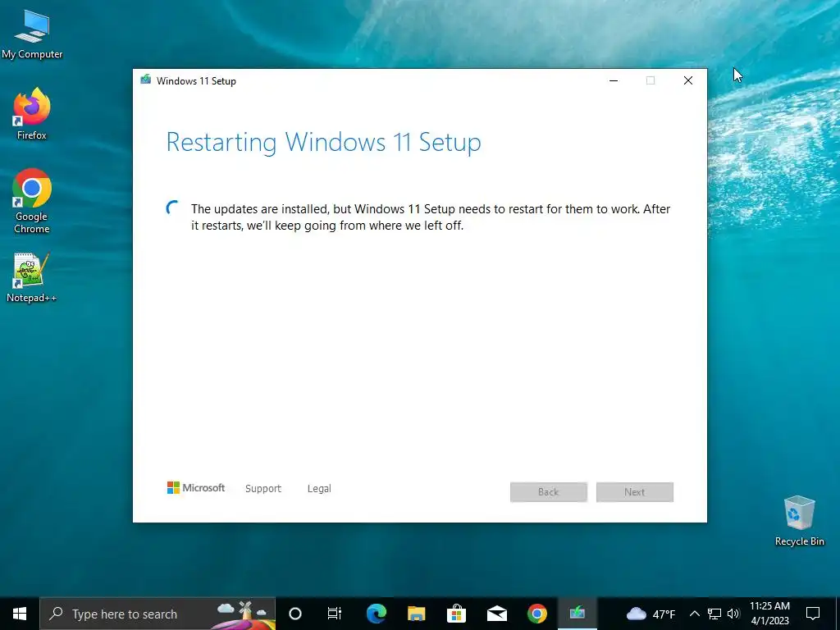The height and width of the screenshot is (630, 840).
Task: Click the greyed-out Back button
Action: [x=549, y=492]
